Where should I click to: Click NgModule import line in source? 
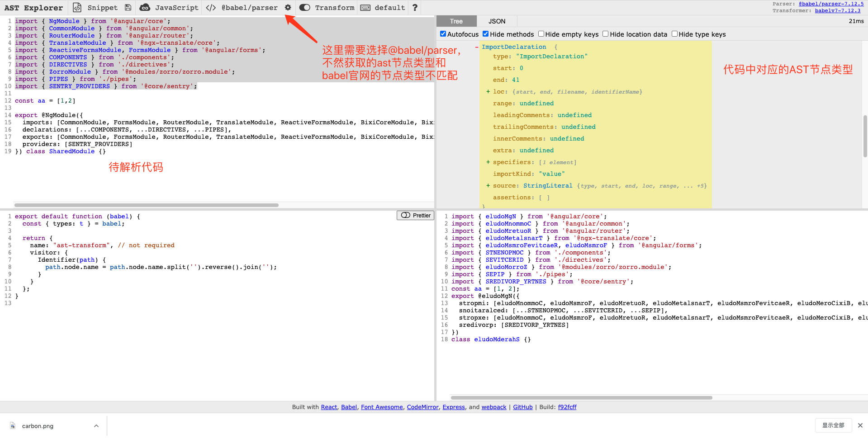coord(93,21)
